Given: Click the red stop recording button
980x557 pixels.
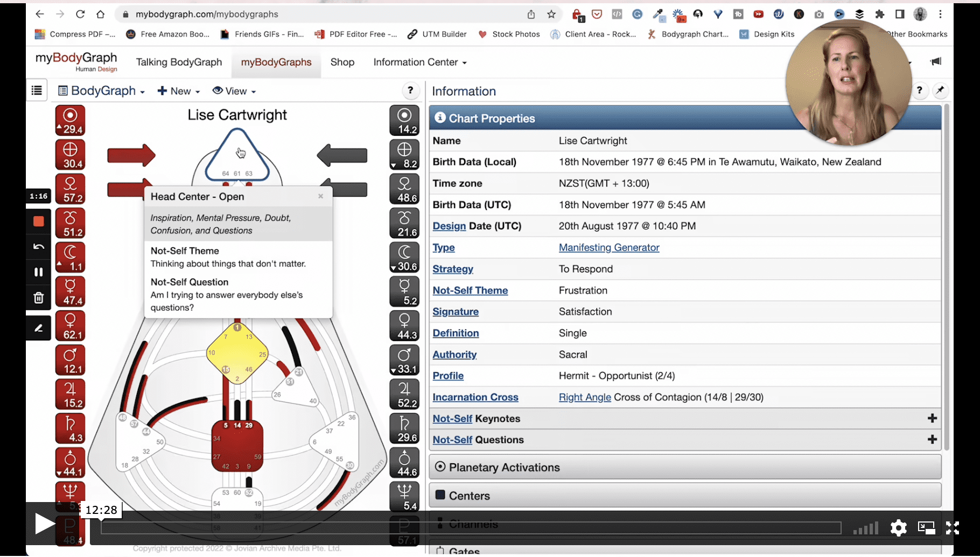Looking at the screenshot, I should [39, 221].
